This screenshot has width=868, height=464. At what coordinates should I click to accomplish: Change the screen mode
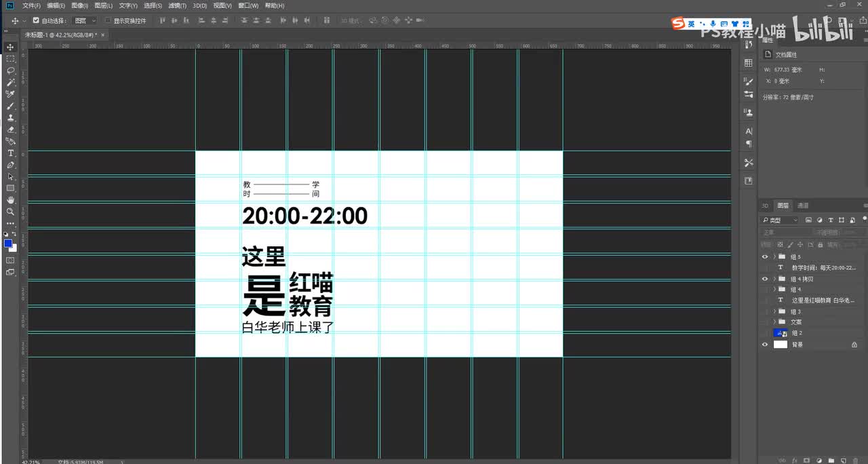click(10, 272)
